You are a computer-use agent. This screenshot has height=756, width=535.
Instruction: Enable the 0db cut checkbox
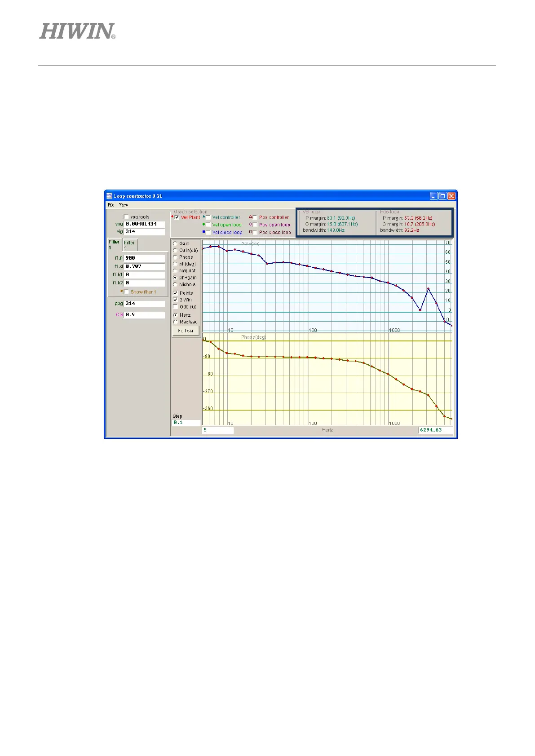(175, 307)
